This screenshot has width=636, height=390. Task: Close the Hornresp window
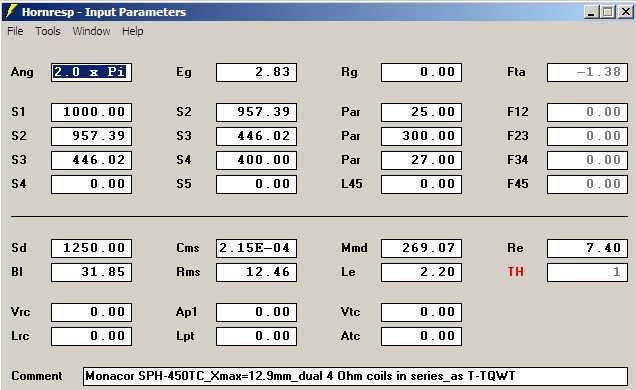[x=625, y=12]
